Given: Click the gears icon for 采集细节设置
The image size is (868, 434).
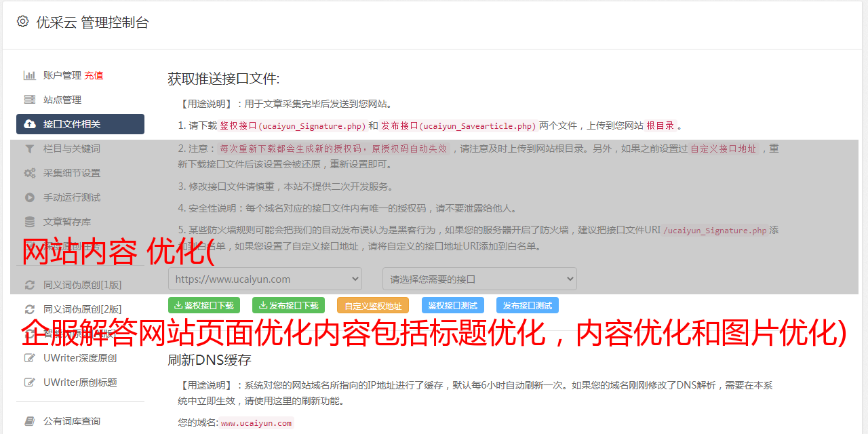Looking at the screenshot, I should point(30,173).
